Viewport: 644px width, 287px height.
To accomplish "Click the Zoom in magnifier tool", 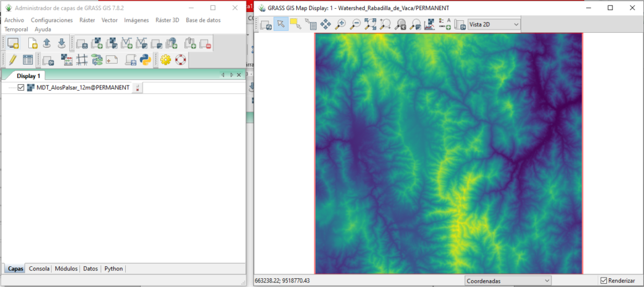I will [341, 25].
